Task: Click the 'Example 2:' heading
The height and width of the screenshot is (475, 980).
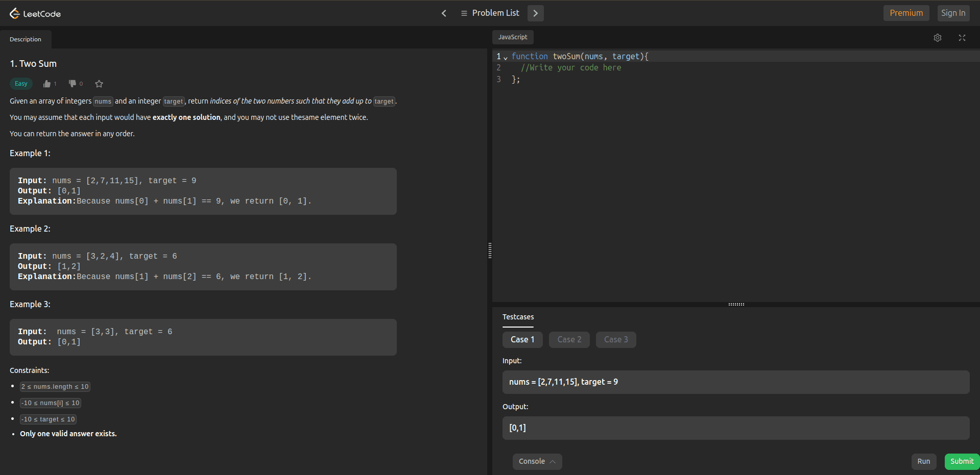Action: 30,229
